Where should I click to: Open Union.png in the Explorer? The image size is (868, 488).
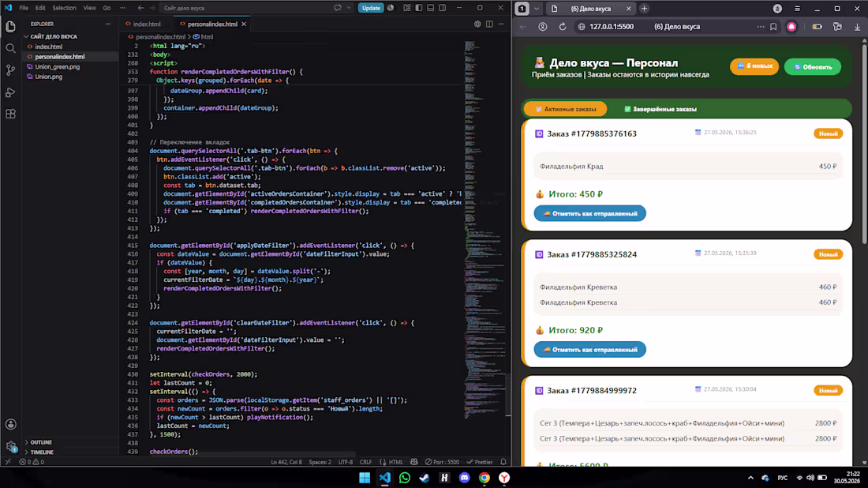click(49, 77)
